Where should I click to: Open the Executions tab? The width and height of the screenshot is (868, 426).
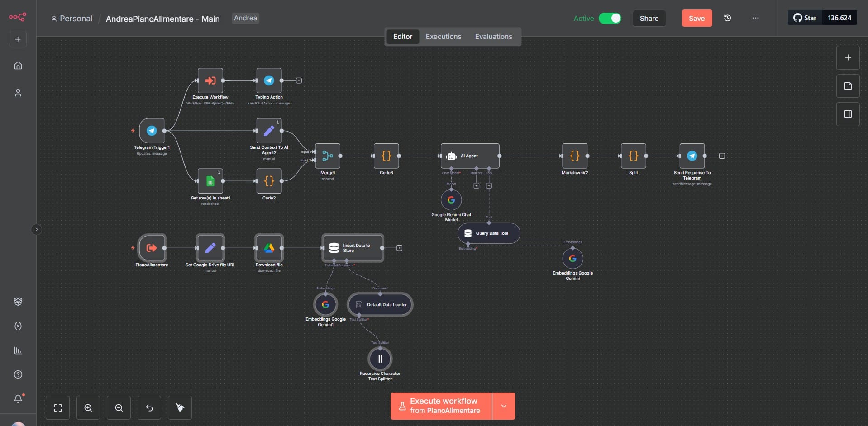(443, 37)
